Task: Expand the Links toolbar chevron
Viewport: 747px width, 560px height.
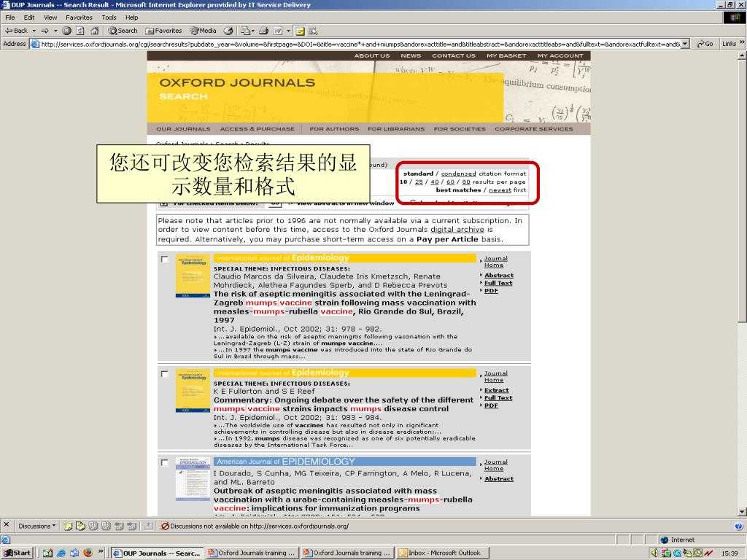Action: (742, 43)
